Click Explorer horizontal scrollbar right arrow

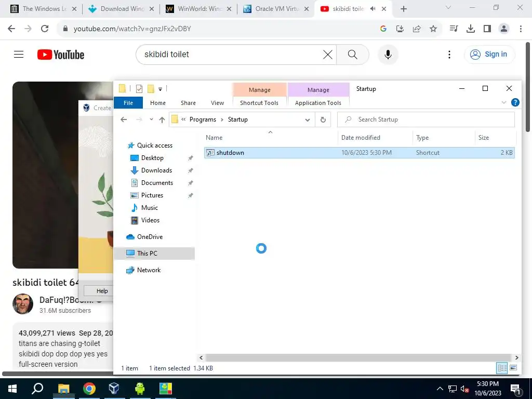click(516, 357)
